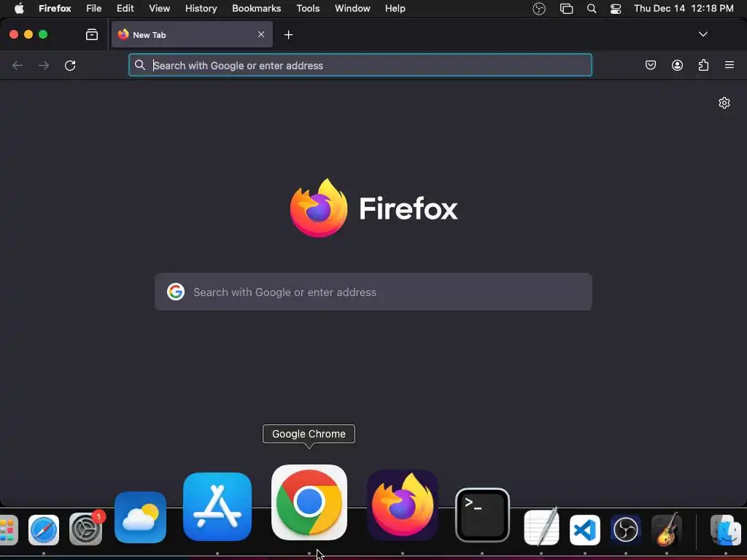
Task: Expand the list all tabs chevron
Action: (x=703, y=34)
